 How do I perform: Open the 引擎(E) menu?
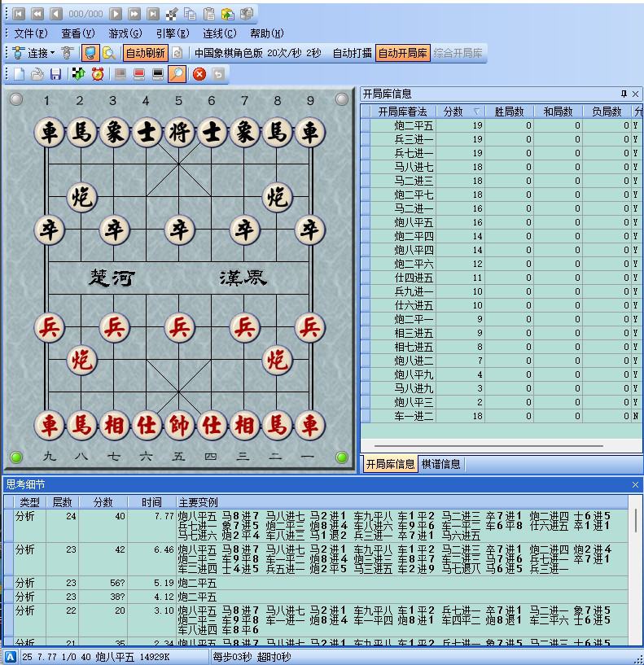[173, 33]
